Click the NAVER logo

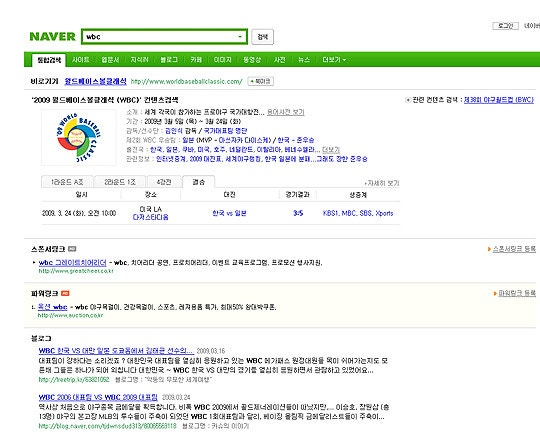[x=52, y=37]
